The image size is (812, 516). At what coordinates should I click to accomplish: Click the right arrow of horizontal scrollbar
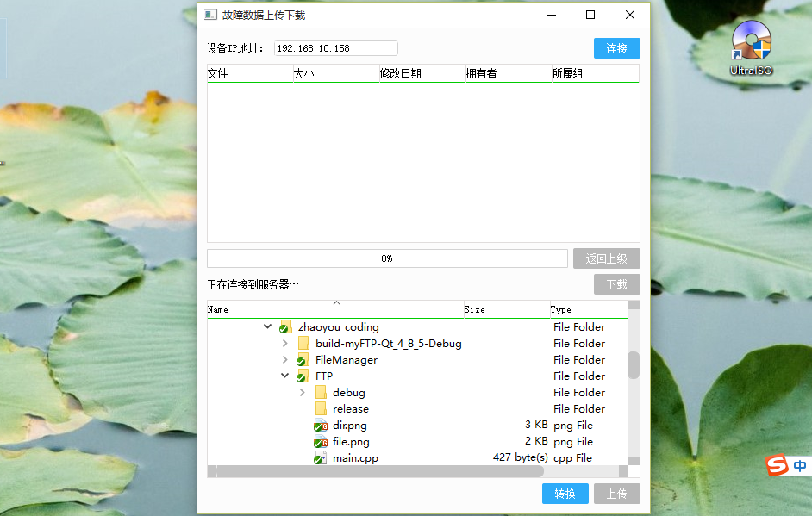click(x=623, y=471)
